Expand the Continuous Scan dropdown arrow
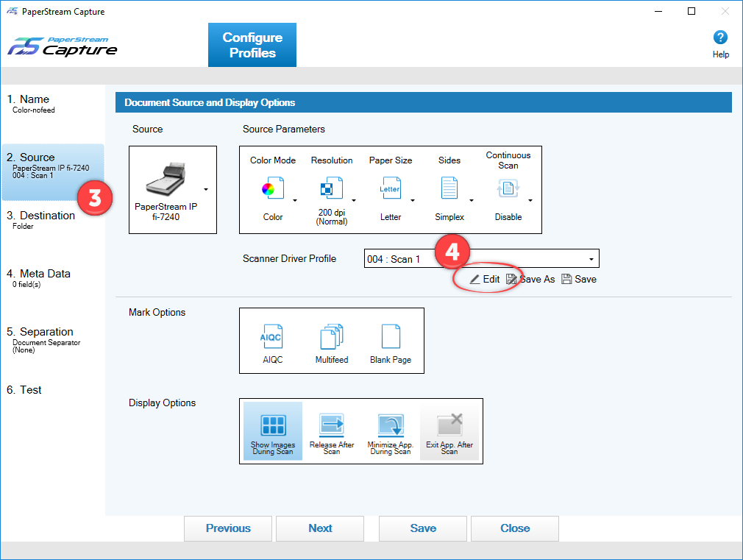Image resolution: width=743 pixels, height=560 pixels. point(530,201)
